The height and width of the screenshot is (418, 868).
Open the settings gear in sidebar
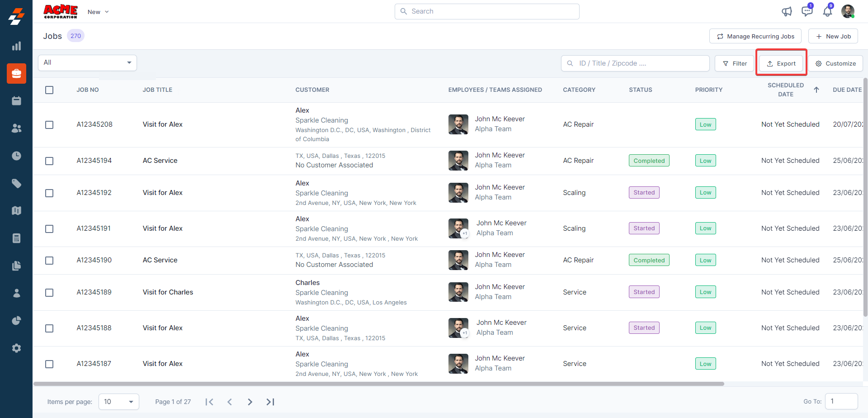click(x=16, y=348)
